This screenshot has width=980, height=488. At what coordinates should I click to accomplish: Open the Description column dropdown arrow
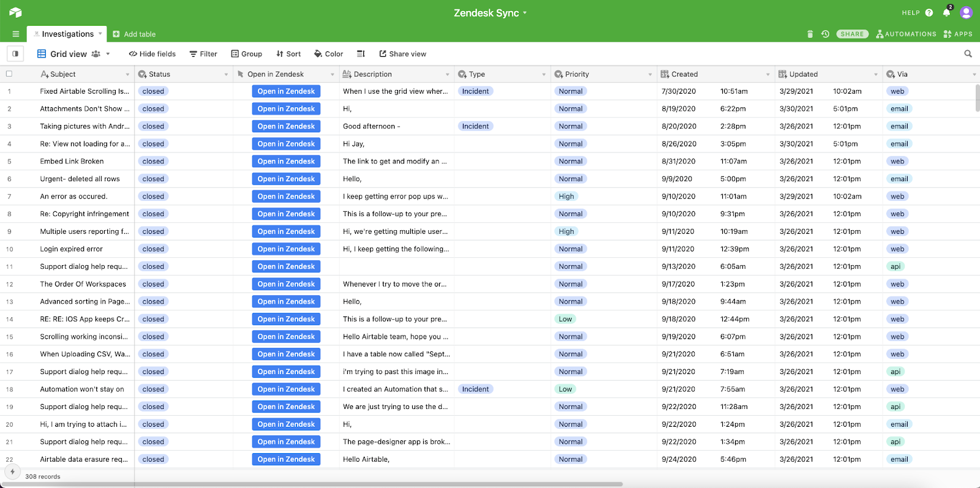coord(447,75)
